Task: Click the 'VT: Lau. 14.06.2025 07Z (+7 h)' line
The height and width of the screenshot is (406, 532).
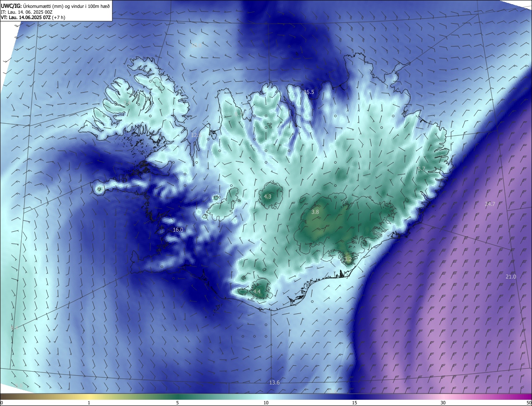Action: click(33, 17)
